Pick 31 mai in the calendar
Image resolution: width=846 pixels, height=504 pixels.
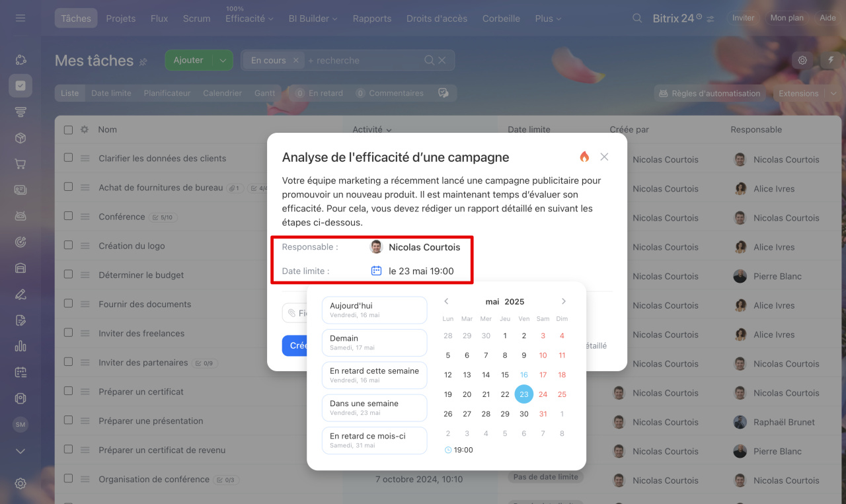543,414
